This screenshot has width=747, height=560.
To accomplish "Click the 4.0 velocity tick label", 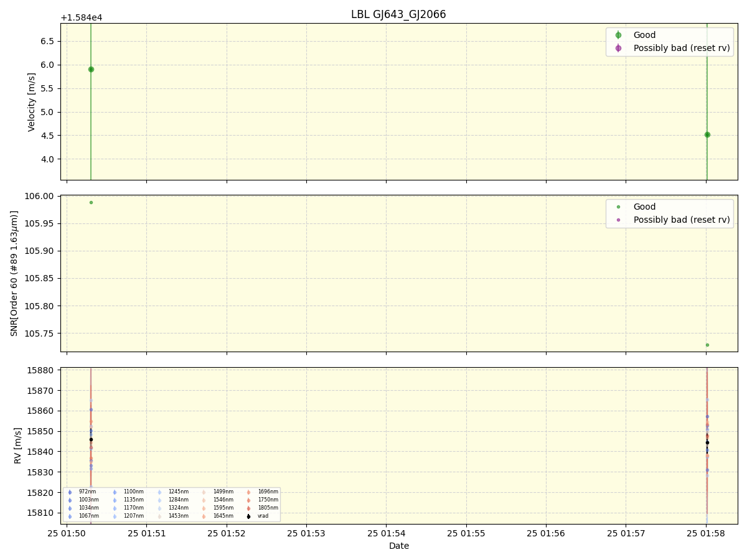I will [x=49, y=159].
